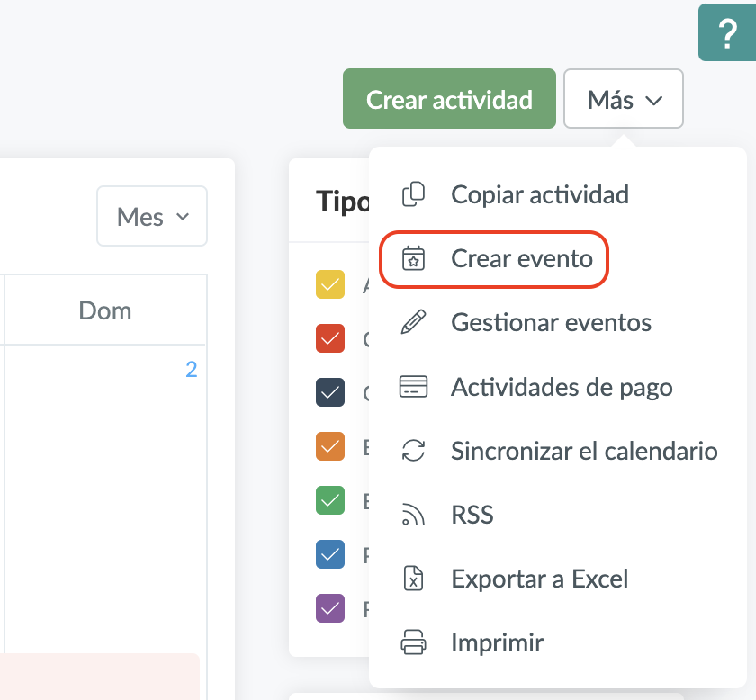The width and height of the screenshot is (756, 700).
Task: Click the printer icon beside Imprimir
Action: [x=414, y=642]
